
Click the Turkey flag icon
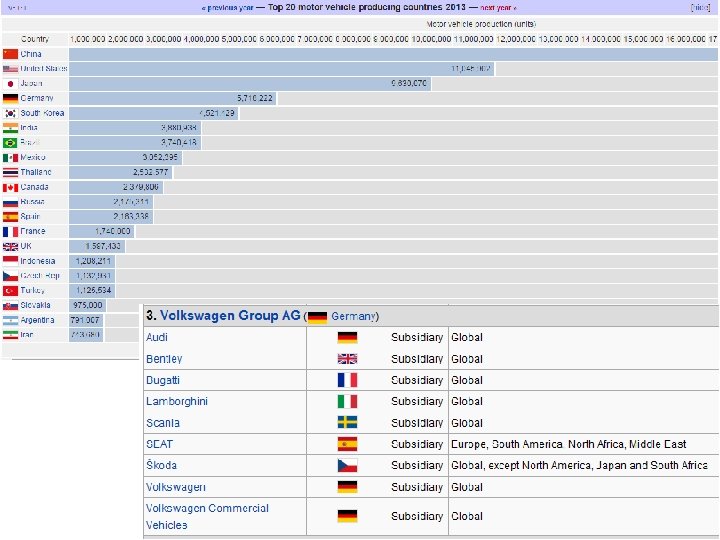10,291
